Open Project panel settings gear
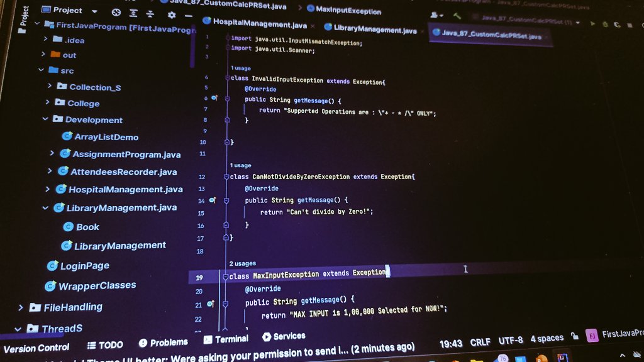 (172, 15)
